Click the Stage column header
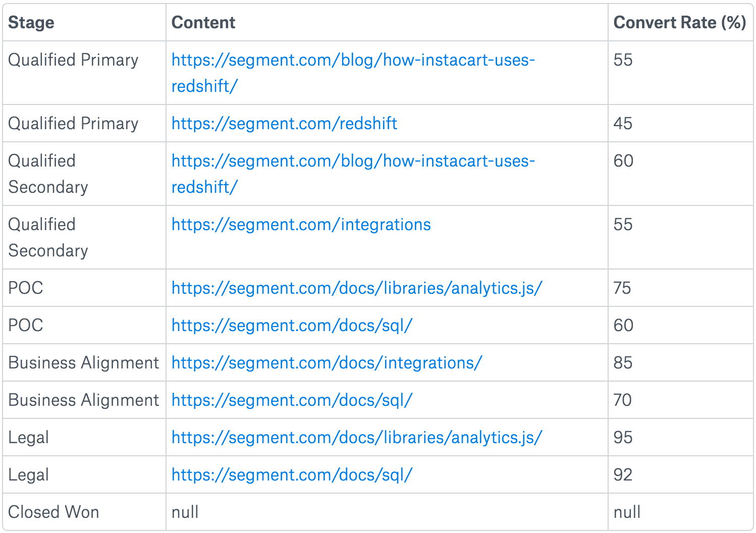This screenshot has height=533, width=756. tap(31, 23)
